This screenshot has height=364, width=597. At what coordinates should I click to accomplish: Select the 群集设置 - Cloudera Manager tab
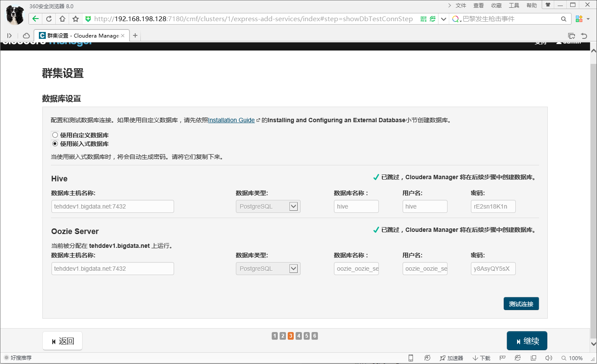(x=82, y=35)
